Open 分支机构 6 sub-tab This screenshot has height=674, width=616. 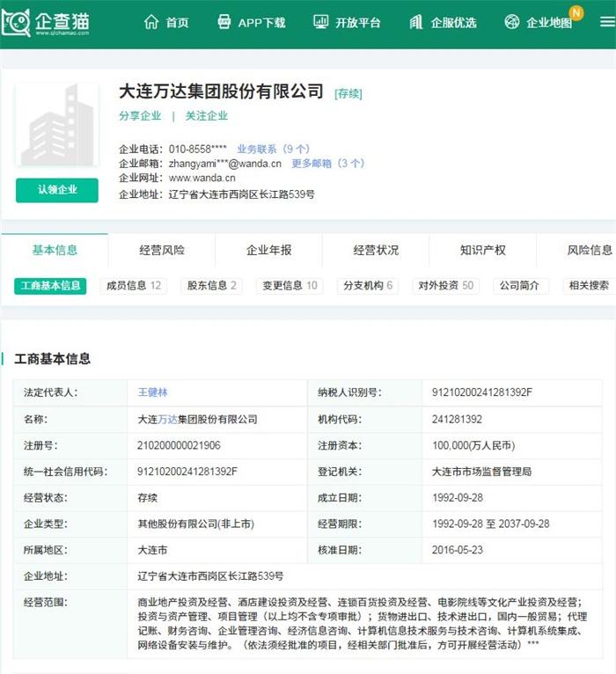tap(368, 286)
